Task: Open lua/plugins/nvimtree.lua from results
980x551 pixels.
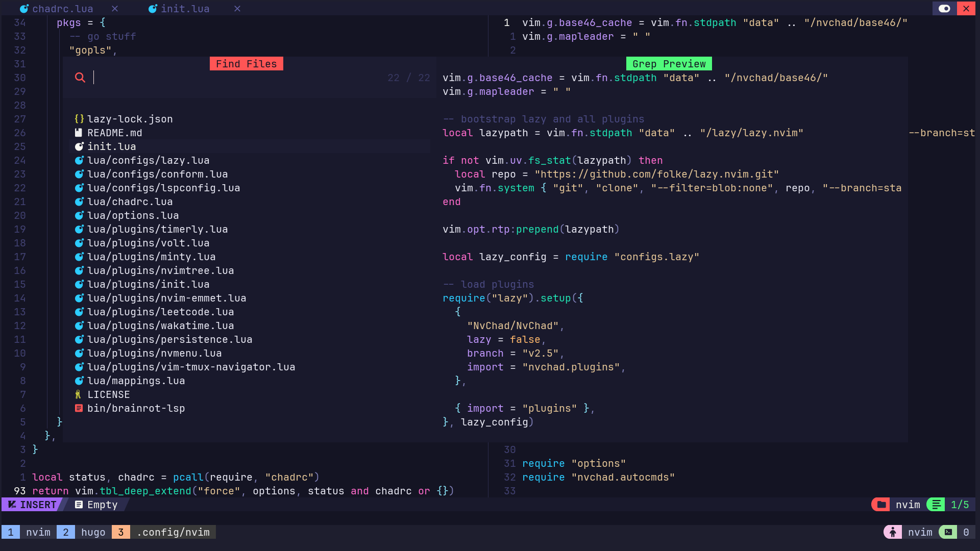Action: [x=160, y=270]
